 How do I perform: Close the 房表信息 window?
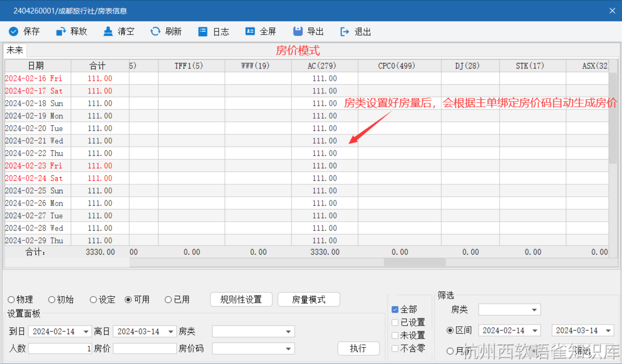pos(612,11)
